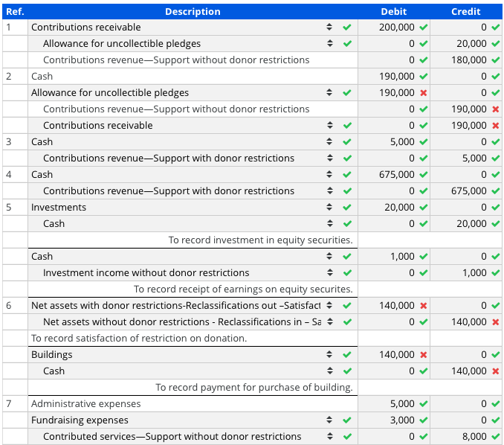504x445 pixels.
Task: Edit Cash credit 20,000 field for investments
Action: [x=466, y=224]
